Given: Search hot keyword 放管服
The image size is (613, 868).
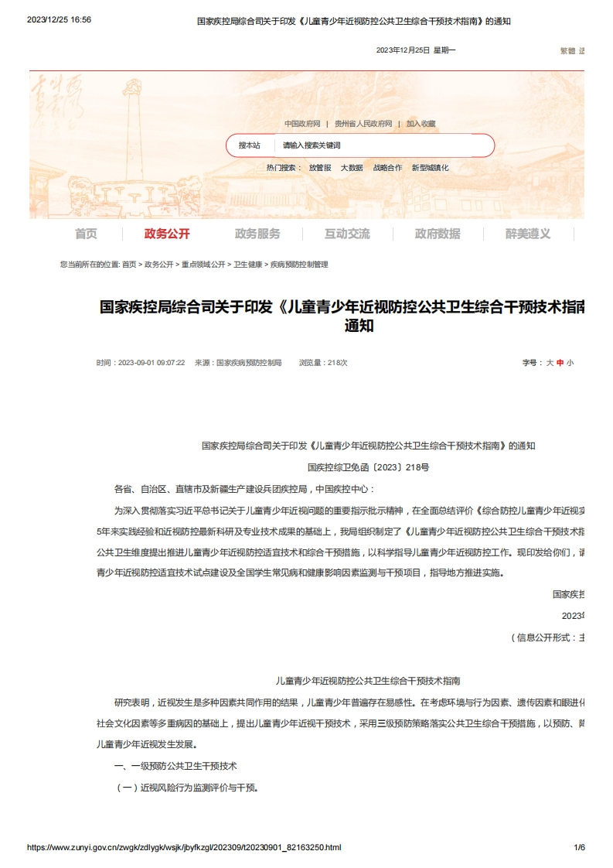Looking at the screenshot, I should point(320,168).
